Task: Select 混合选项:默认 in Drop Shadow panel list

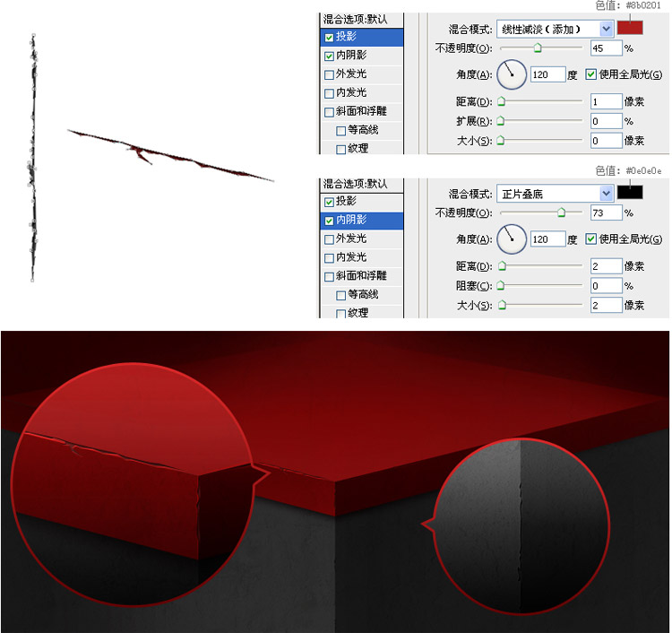Action: tap(362, 20)
